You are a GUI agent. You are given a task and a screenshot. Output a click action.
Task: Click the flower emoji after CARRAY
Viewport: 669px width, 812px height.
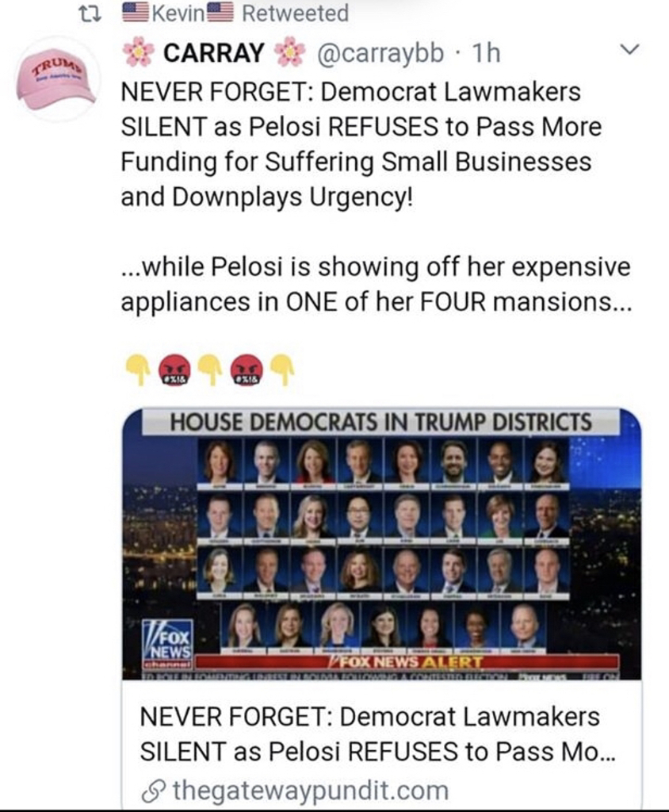[x=289, y=52]
